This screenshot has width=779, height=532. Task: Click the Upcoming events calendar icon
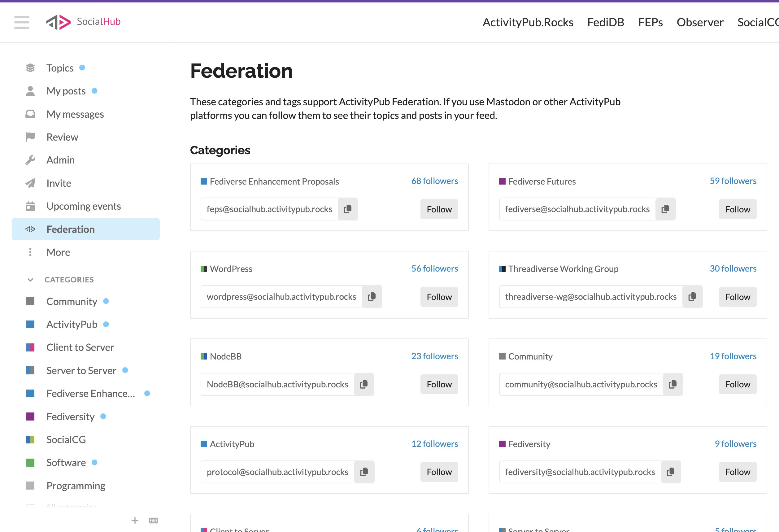click(30, 206)
